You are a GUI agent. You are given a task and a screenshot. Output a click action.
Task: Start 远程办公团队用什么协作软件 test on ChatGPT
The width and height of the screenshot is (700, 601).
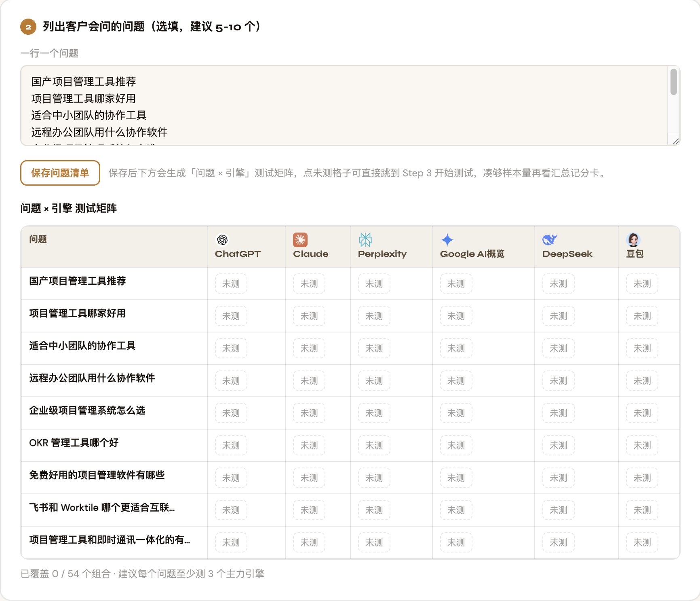click(x=231, y=381)
